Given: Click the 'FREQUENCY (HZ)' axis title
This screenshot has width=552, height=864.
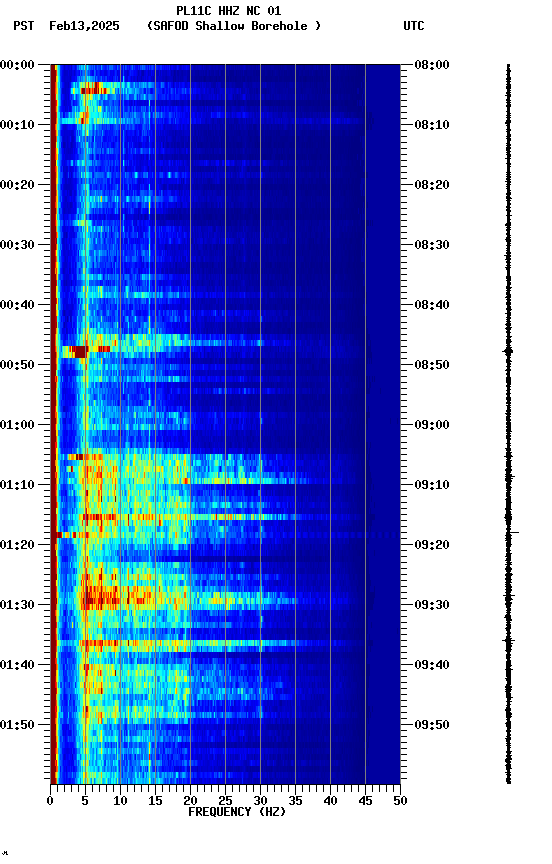Looking at the screenshot, I should pyautogui.click(x=237, y=812).
